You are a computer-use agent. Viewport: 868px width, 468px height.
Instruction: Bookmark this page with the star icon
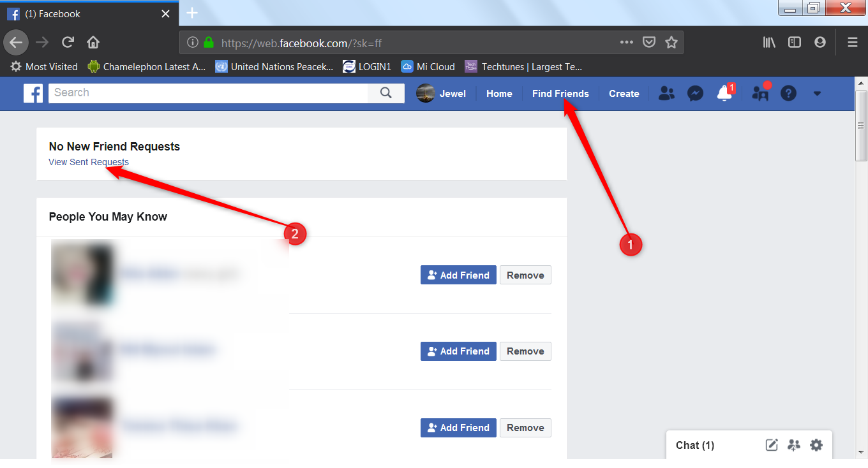click(671, 43)
